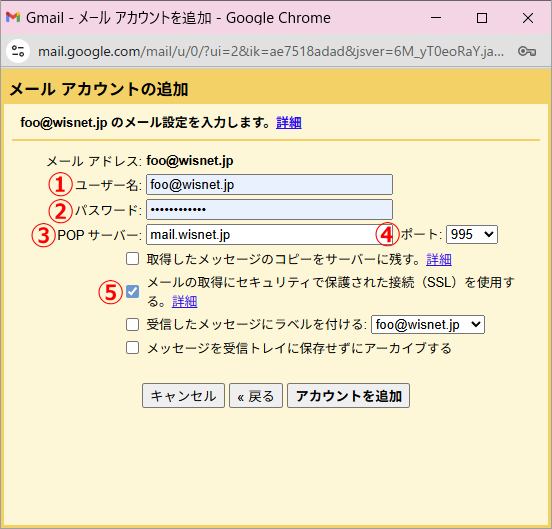Close the Gmail popup window

528,17
